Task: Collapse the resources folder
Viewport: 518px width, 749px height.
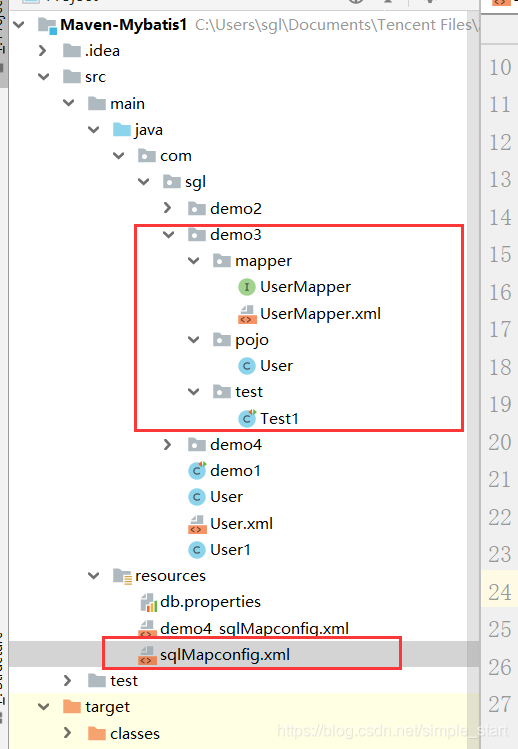Action: pyautogui.click(x=94, y=576)
